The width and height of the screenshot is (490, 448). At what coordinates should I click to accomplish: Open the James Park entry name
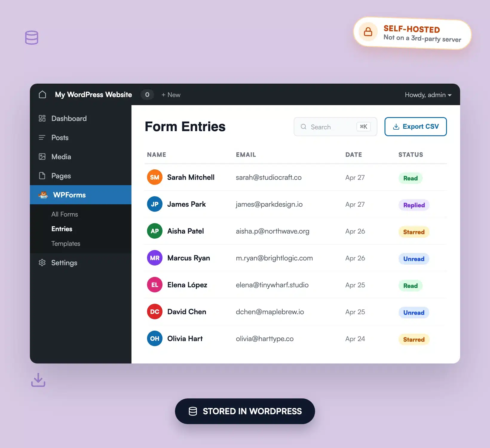[186, 204]
